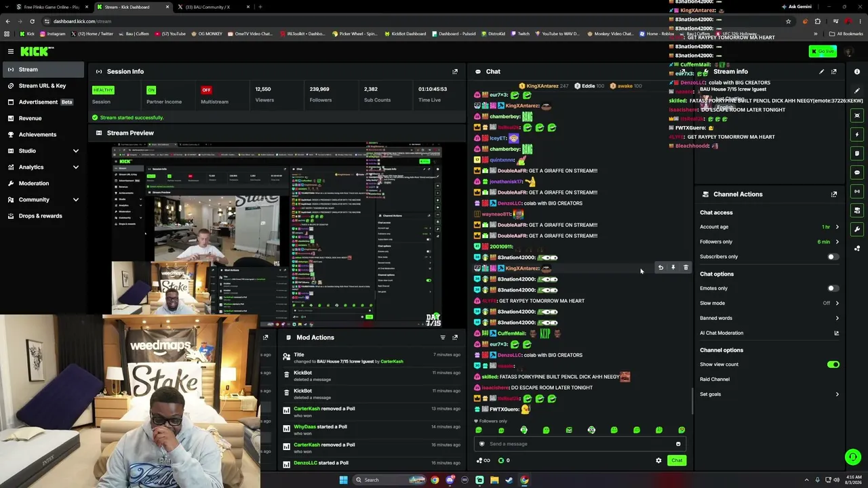The height and width of the screenshot is (488, 868).
Task: Click the reply arrow on hovered chat message
Action: (660, 268)
